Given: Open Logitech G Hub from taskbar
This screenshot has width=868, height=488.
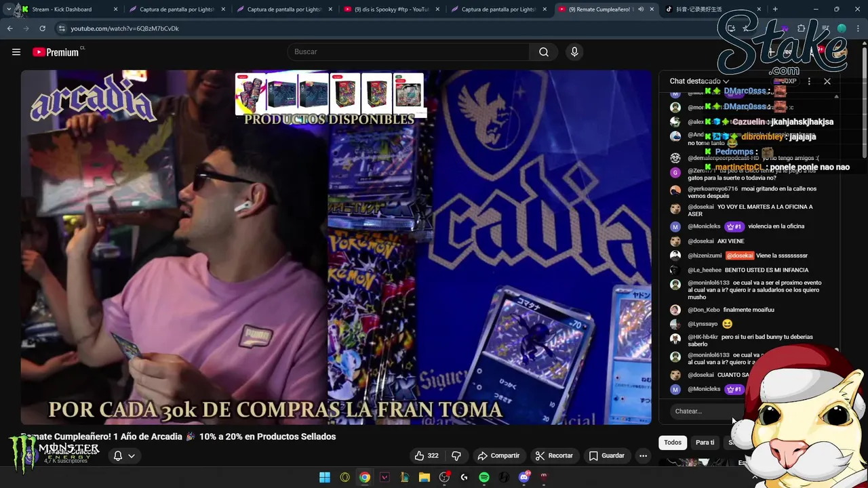Looking at the screenshot, I should pyautogui.click(x=465, y=477).
